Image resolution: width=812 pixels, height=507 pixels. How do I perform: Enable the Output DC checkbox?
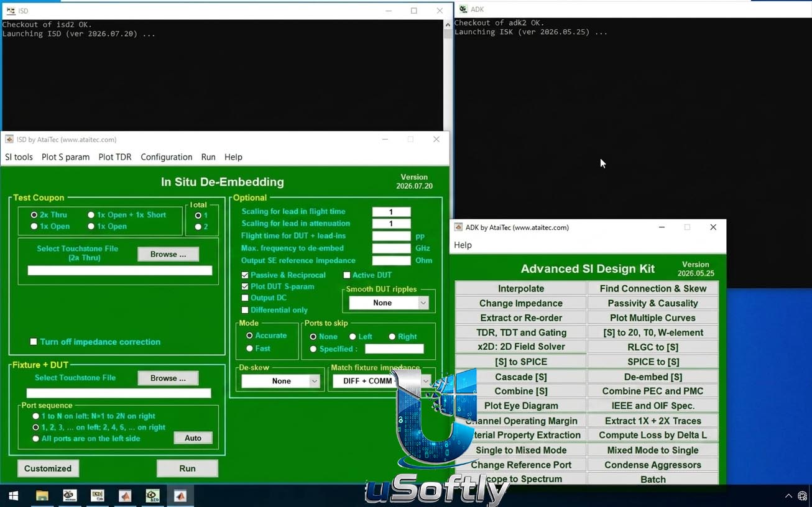(x=245, y=298)
